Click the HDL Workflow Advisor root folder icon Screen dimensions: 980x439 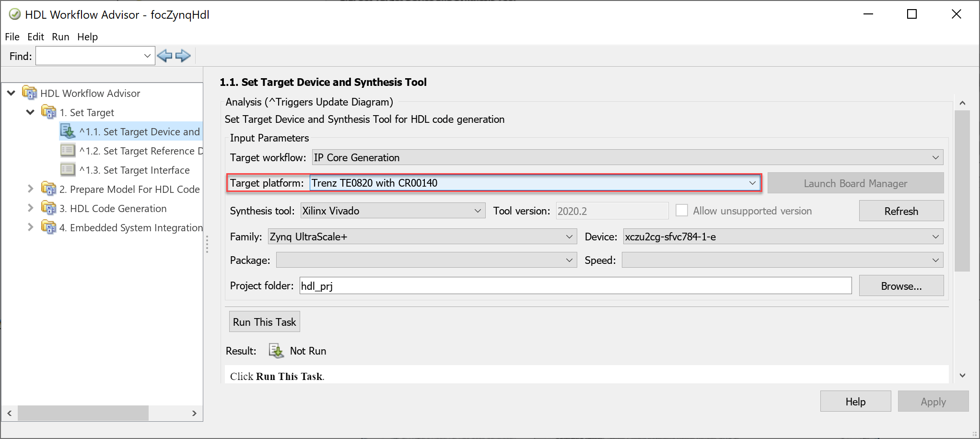30,93
